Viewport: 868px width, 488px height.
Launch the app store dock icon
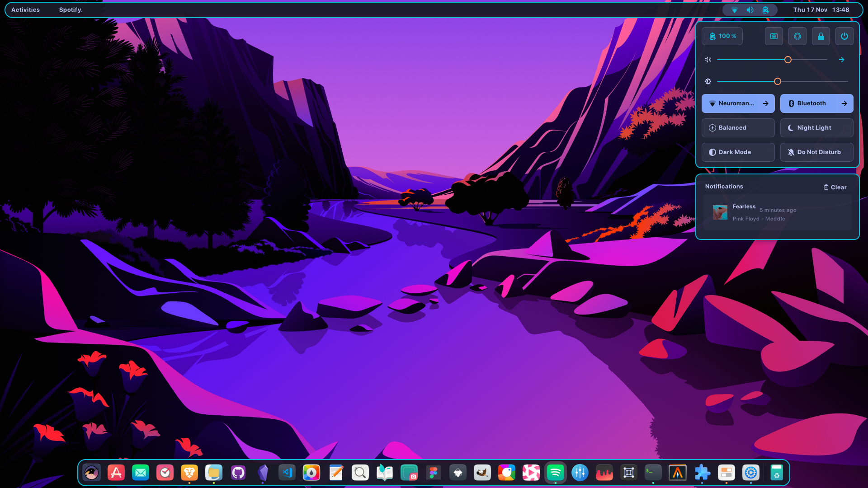[x=116, y=473]
